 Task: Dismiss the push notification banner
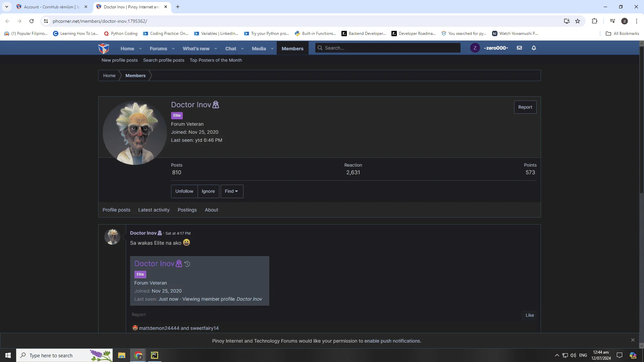[633, 340]
